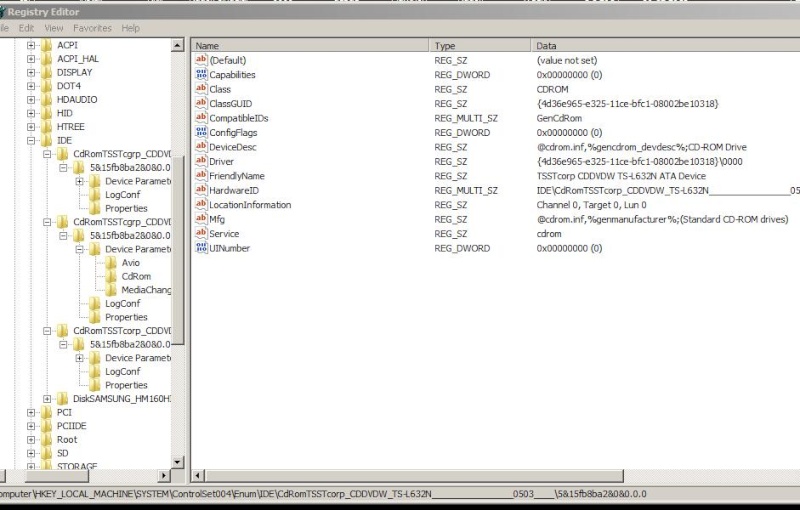Click the Avio subkey folder icon
800x510 pixels.
[111, 263]
